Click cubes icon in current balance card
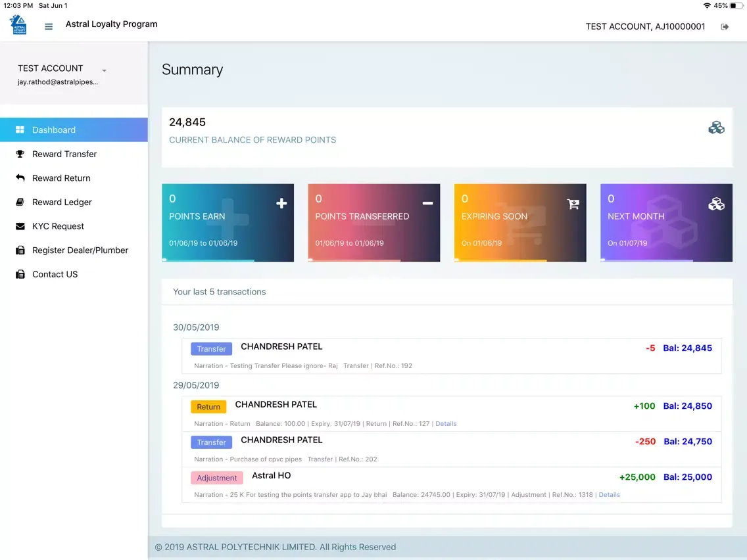Viewport: 747px width, 560px height. pos(716,128)
